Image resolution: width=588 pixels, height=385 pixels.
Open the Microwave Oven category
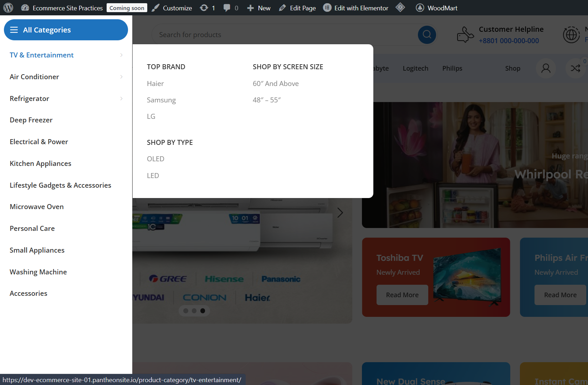coord(37,207)
